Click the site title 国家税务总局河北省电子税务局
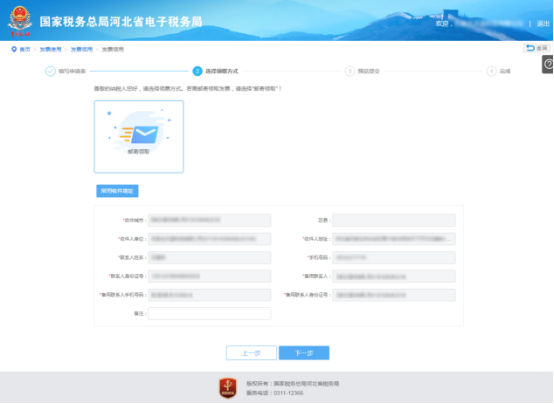 121,22
